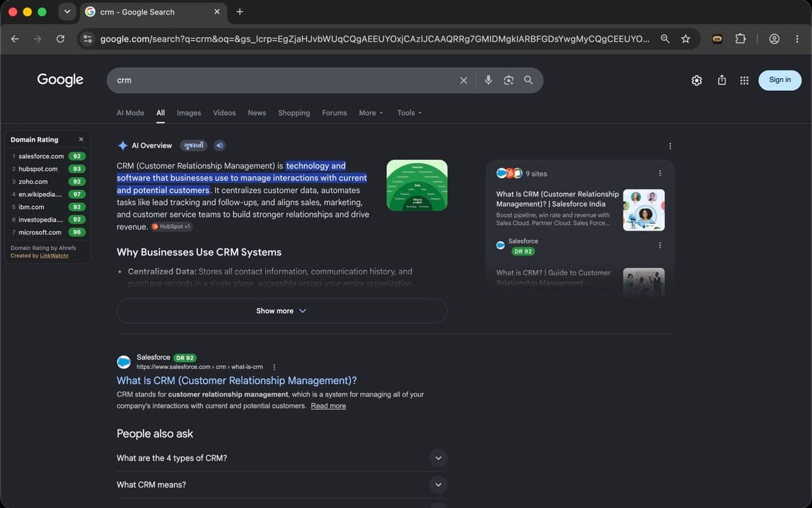The height and width of the screenshot is (508, 812).
Task: Click the share icon next to settings
Action: click(x=722, y=80)
